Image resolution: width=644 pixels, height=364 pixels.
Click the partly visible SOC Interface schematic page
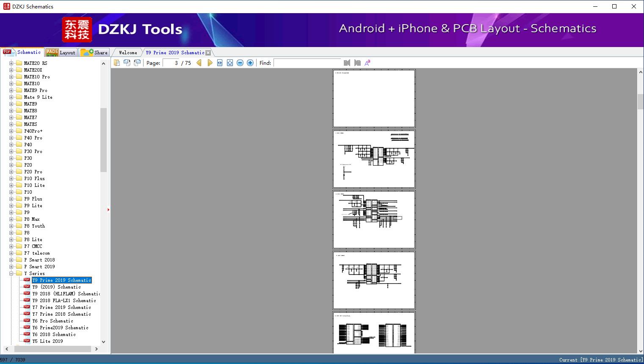pos(374,333)
